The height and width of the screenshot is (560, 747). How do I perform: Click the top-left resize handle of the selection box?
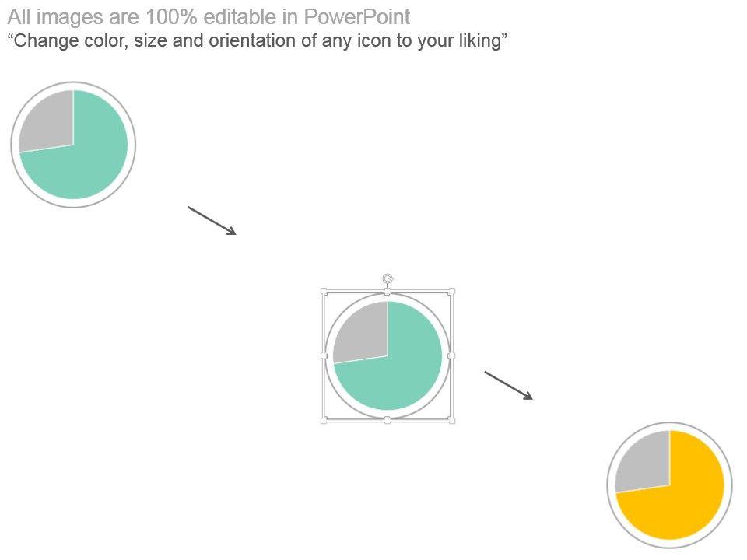point(324,292)
